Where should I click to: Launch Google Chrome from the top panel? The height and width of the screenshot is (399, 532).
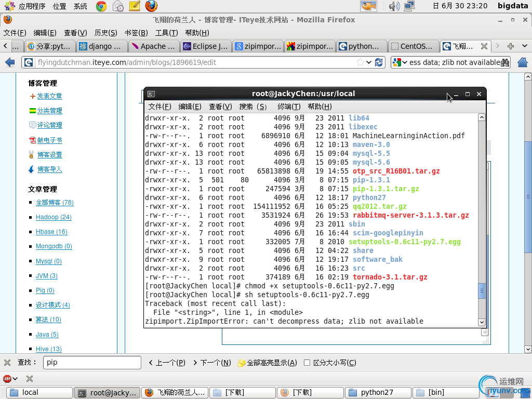(x=101, y=6)
